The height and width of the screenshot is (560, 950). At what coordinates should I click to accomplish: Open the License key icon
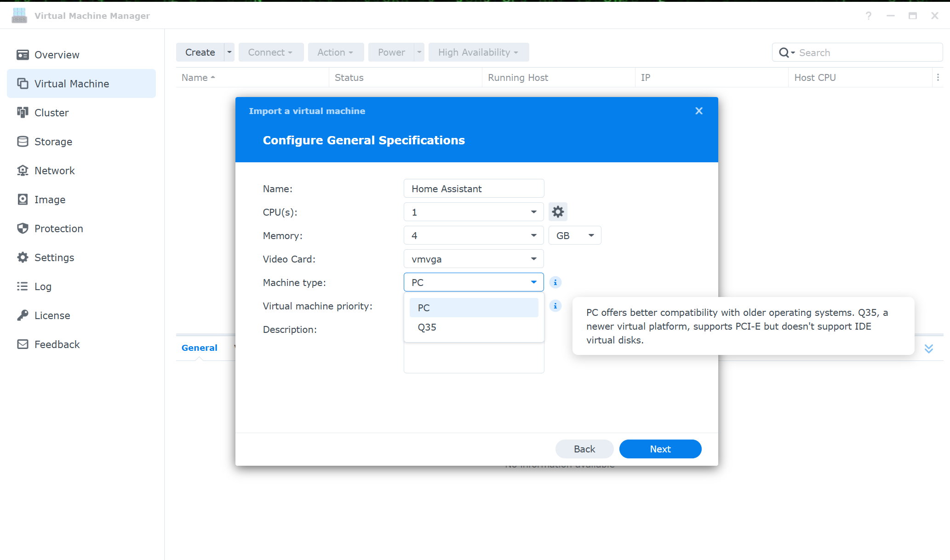23,315
